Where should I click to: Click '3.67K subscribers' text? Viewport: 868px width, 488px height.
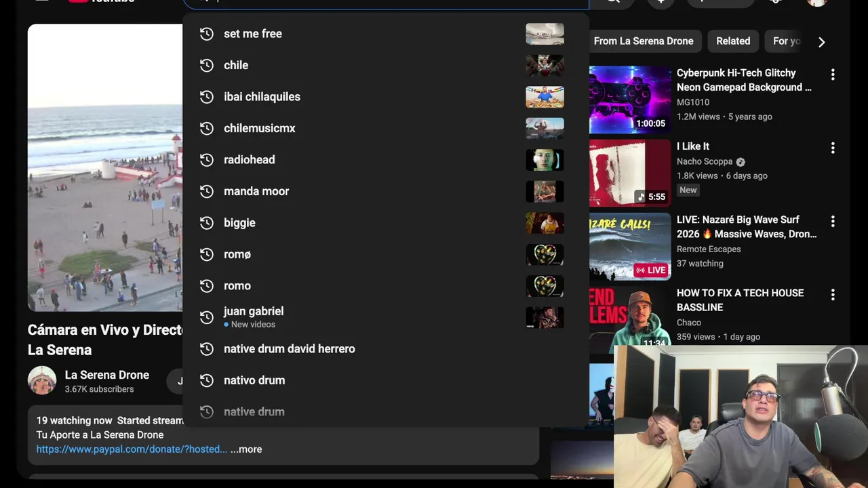(99, 390)
